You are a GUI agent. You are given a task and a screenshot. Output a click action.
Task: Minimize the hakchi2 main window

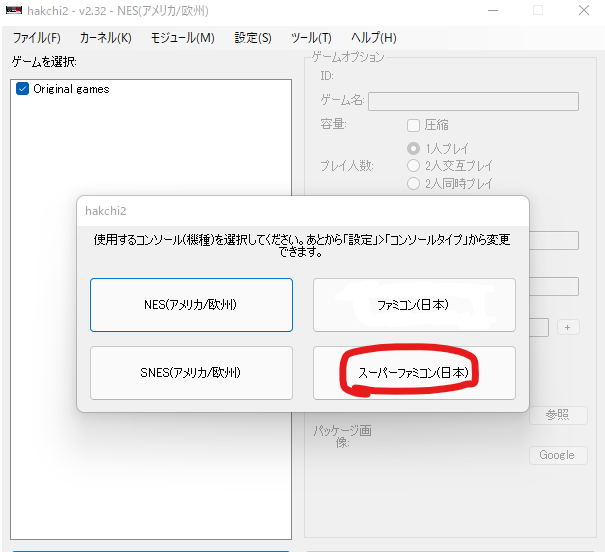coord(493,10)
